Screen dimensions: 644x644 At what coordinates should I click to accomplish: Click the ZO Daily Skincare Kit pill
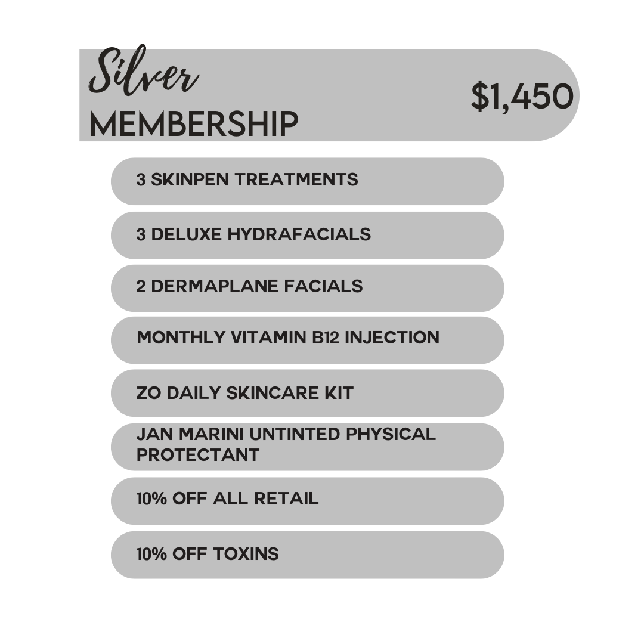pyautogui.click(x=307, y=393)
